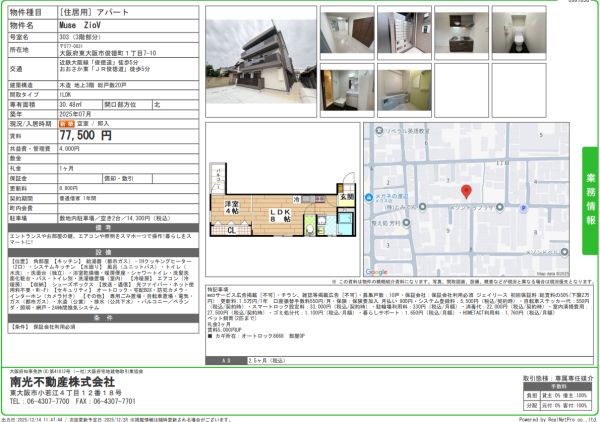Click the 洋室4帖 label on floor plan

[232, 207]
